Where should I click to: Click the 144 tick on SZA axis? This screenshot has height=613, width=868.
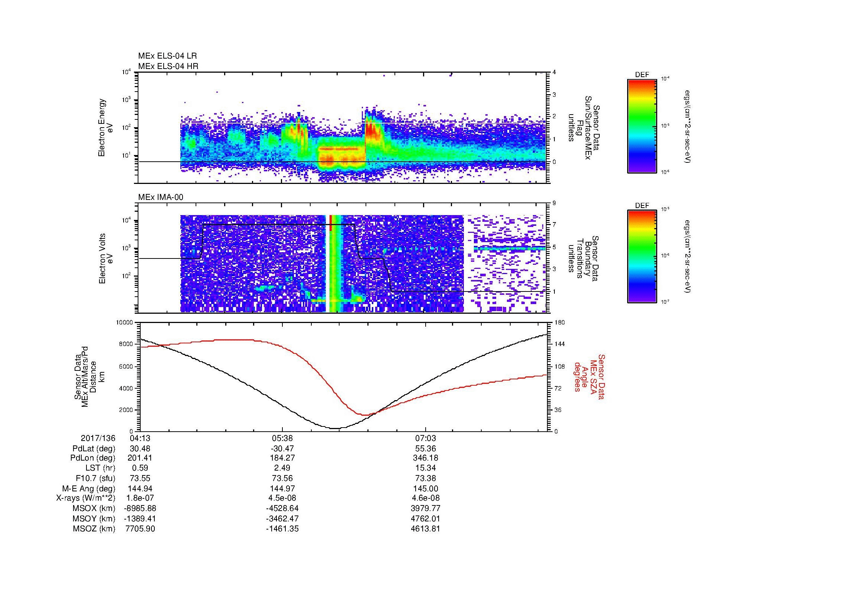(560, 344)
